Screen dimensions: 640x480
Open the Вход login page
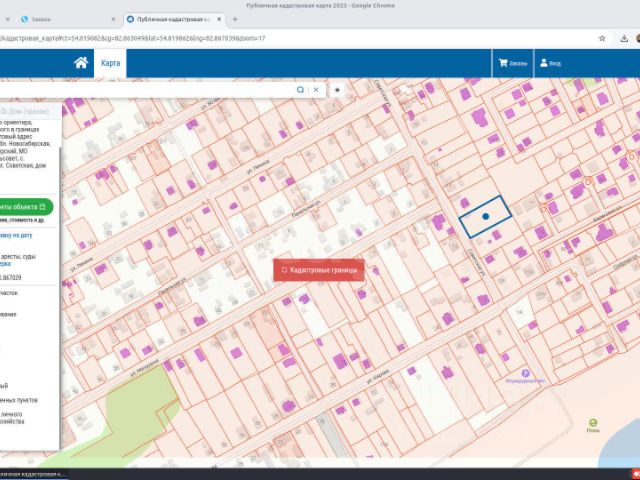(x=550, y=63)
